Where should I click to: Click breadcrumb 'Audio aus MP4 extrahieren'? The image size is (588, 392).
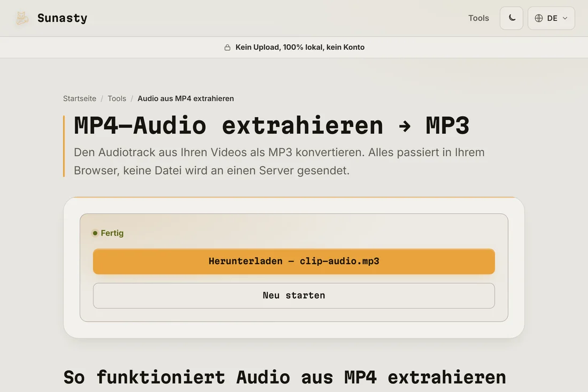click(x=185, y=98)
